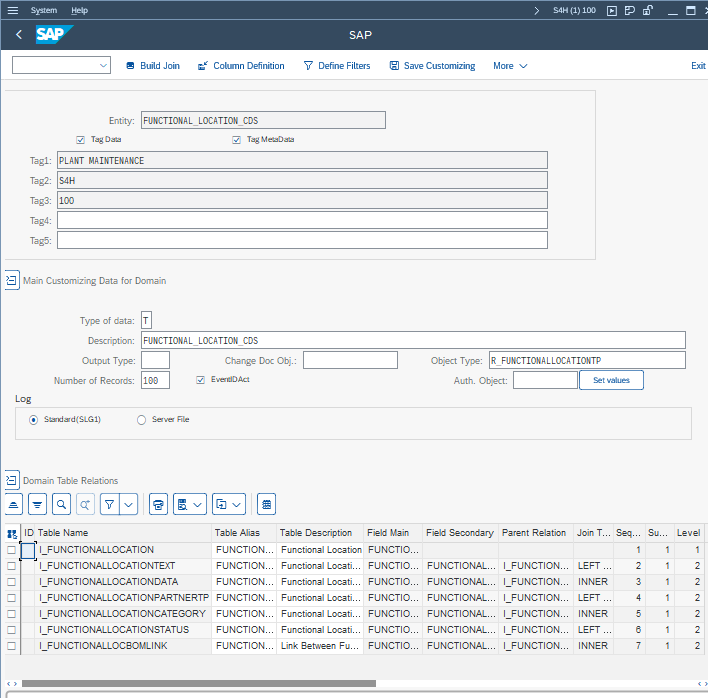The height and width of the screenshot is (698, 708).
Task: Click the sort ascending icon in table toolbar
Action: pyautogui.click(x=14, y=504)
